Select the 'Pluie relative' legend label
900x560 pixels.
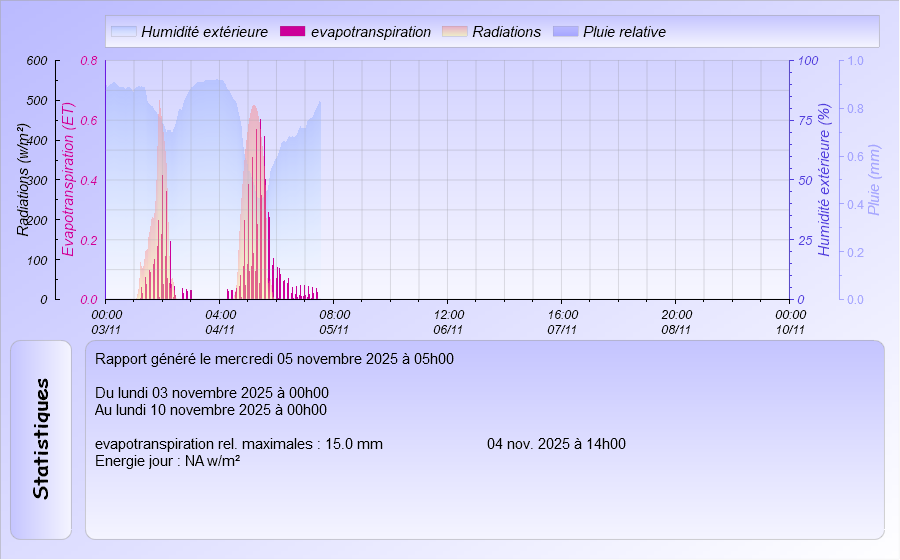pyautogui.click(x=624, y=32)
